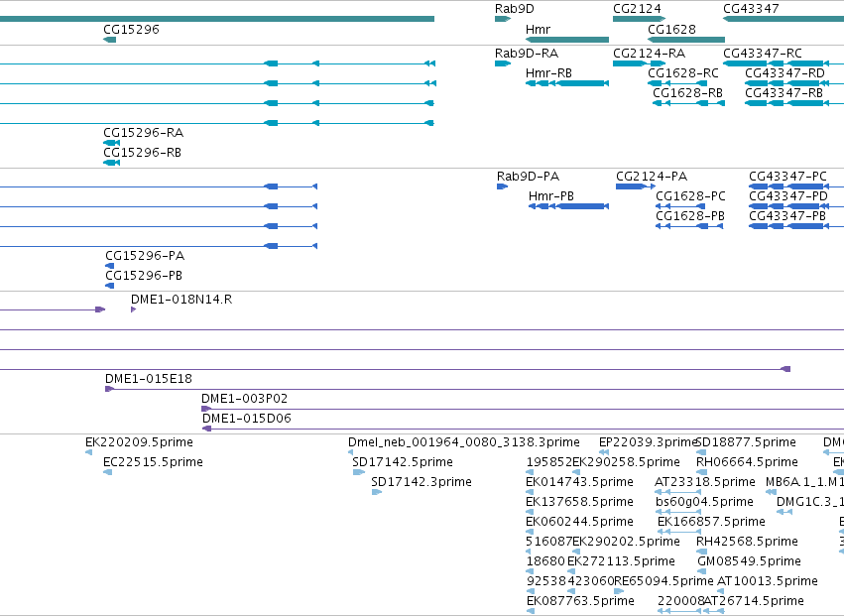Image resolution: width=844 pixels, height=616 pixels.
Task: Click the CG1628 gene label
Action: tap(671, 30)
